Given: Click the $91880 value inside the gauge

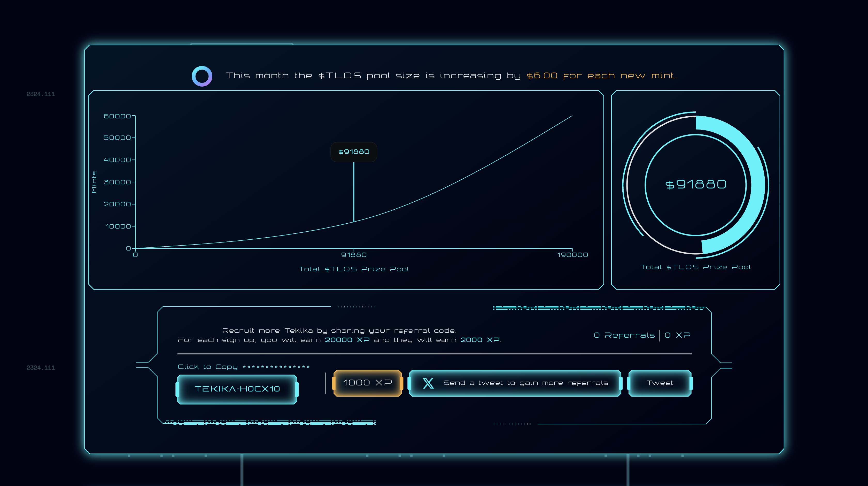Looking at the screenshot, I should (x=695, y=185).
